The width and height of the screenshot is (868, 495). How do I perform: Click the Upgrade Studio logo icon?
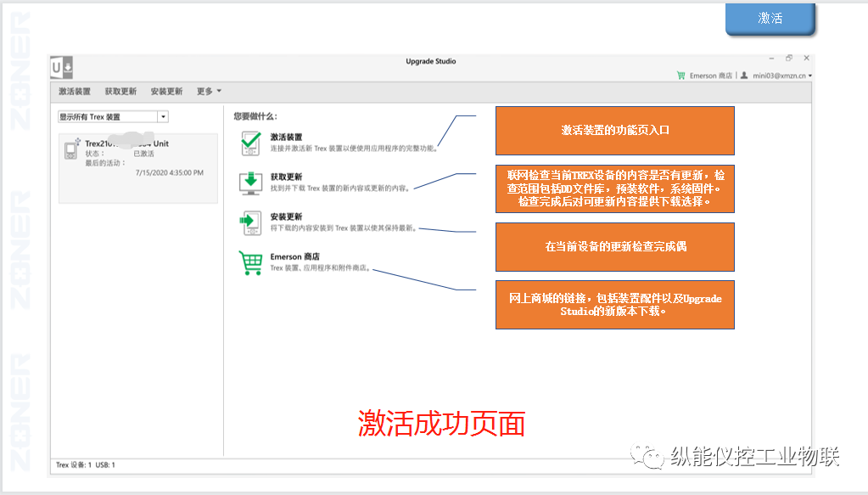[x=62, y=68]
